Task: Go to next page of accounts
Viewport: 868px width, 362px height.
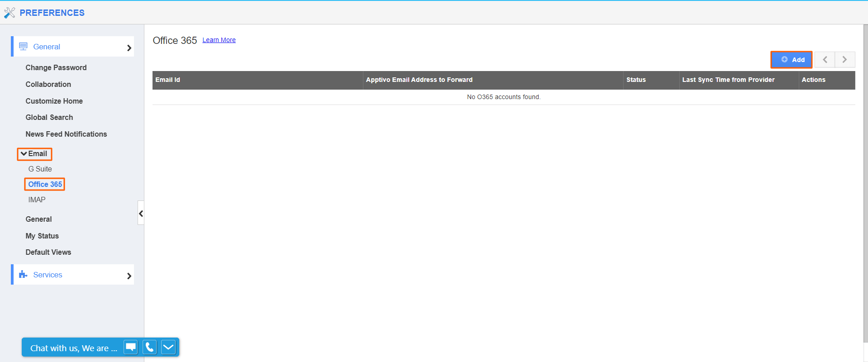Action: tap(845, 60)
